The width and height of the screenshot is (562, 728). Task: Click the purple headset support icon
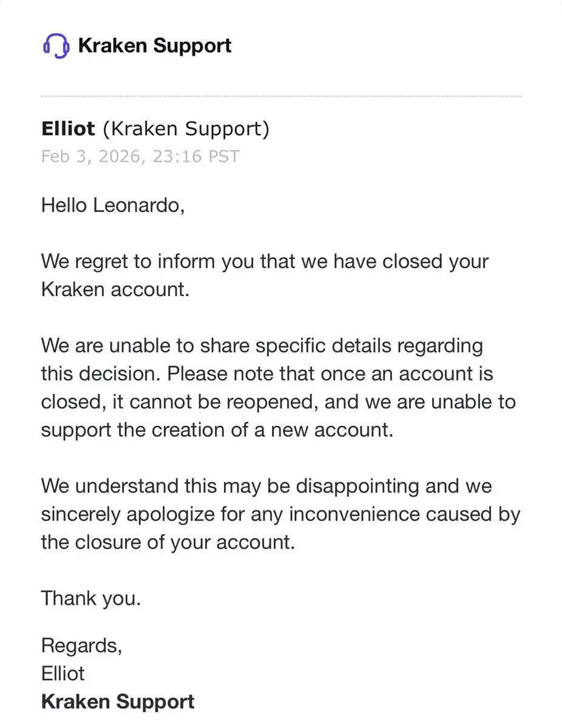click(56, 45)
